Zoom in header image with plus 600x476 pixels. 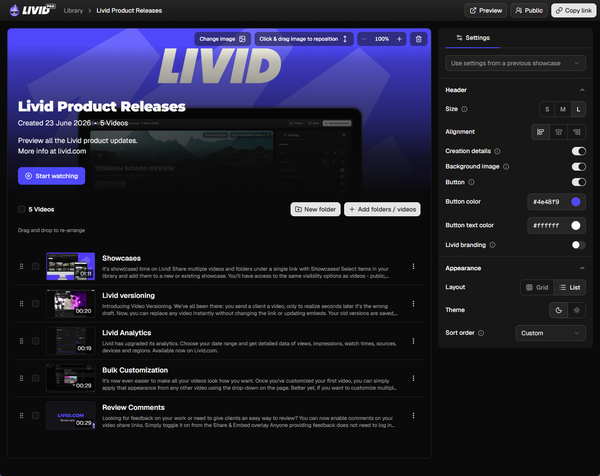coord(399,39)
